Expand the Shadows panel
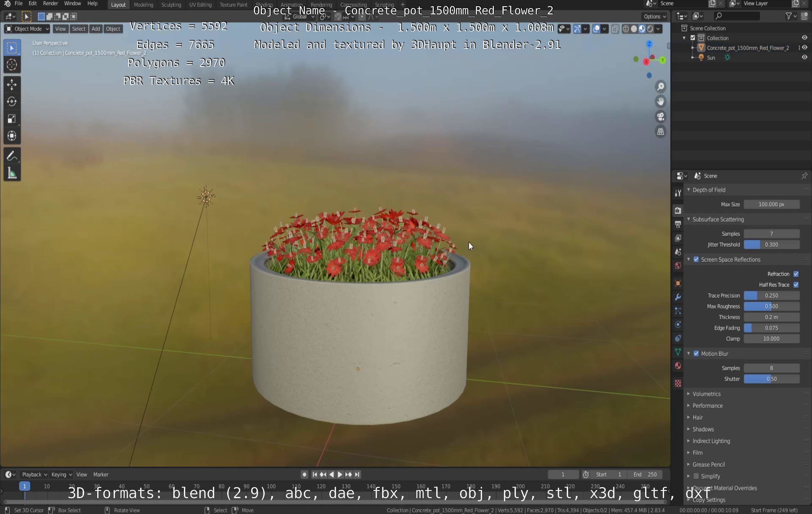Viewport: 812px width, 514px height. tap(703, 429)
